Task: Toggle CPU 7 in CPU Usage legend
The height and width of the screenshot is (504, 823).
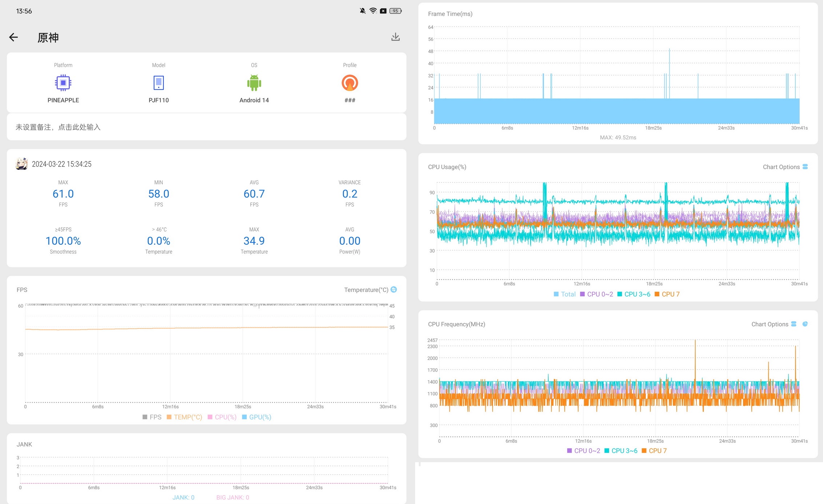Action: (667, 294)
